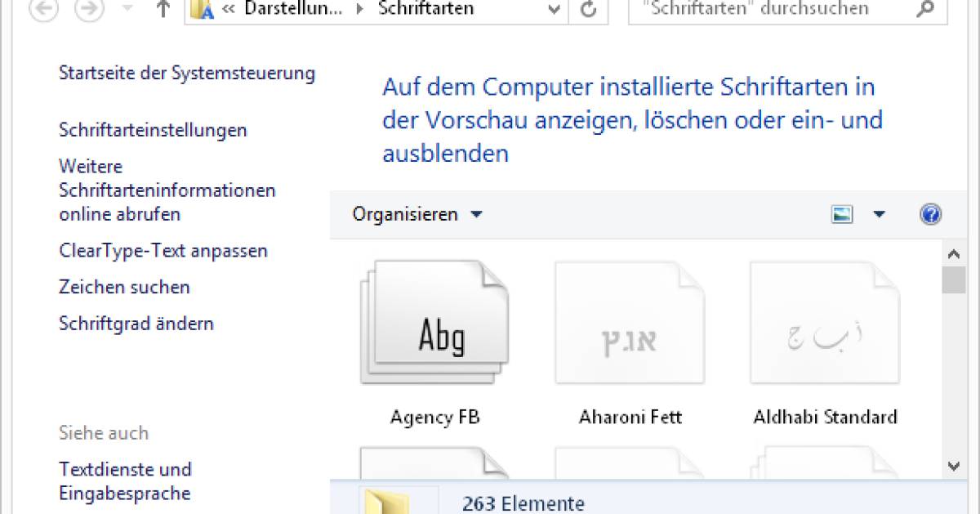Click the Control Panel icon in the address bar
The height and width of the screenshot is (514, 980).
(198, 10)
